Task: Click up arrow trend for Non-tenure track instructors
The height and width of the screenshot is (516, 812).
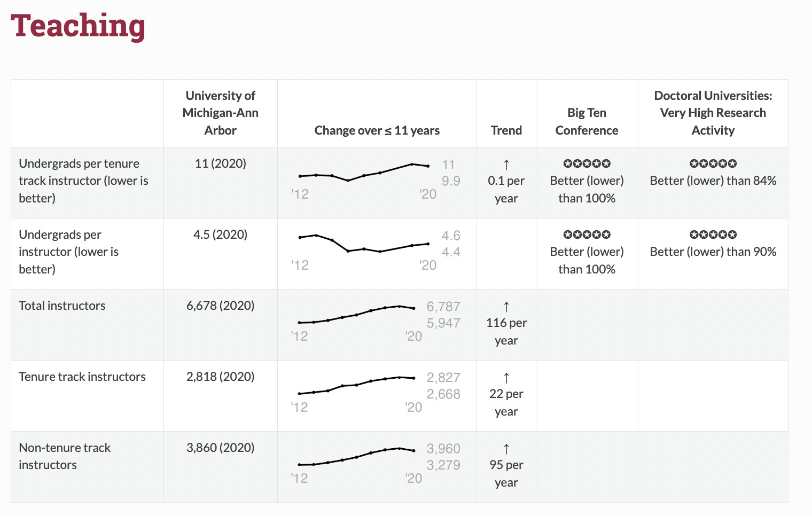Action: [x=506, y=449]
